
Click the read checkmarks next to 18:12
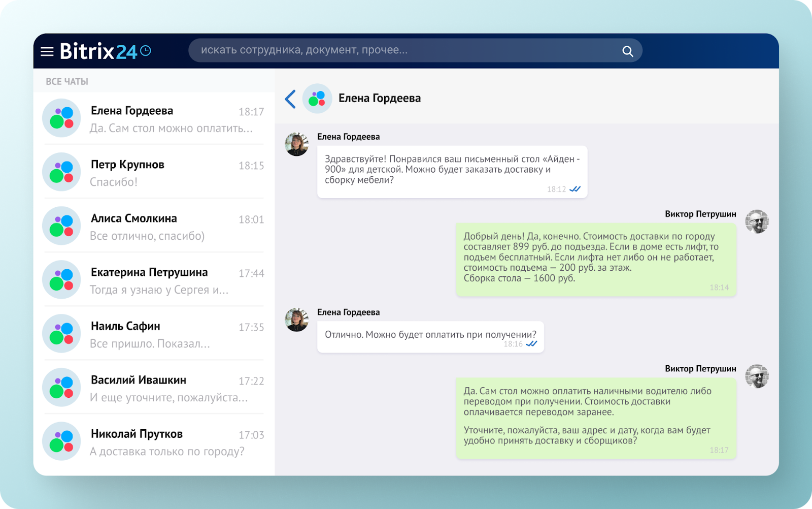(x=575, y=189)
